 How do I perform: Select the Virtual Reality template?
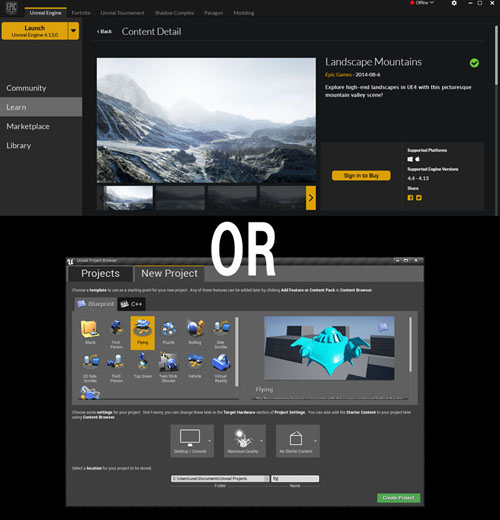click(x=221, y=368)
